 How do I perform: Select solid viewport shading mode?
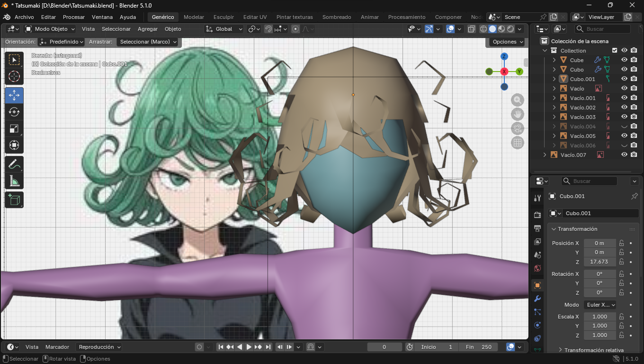(492, 29)
